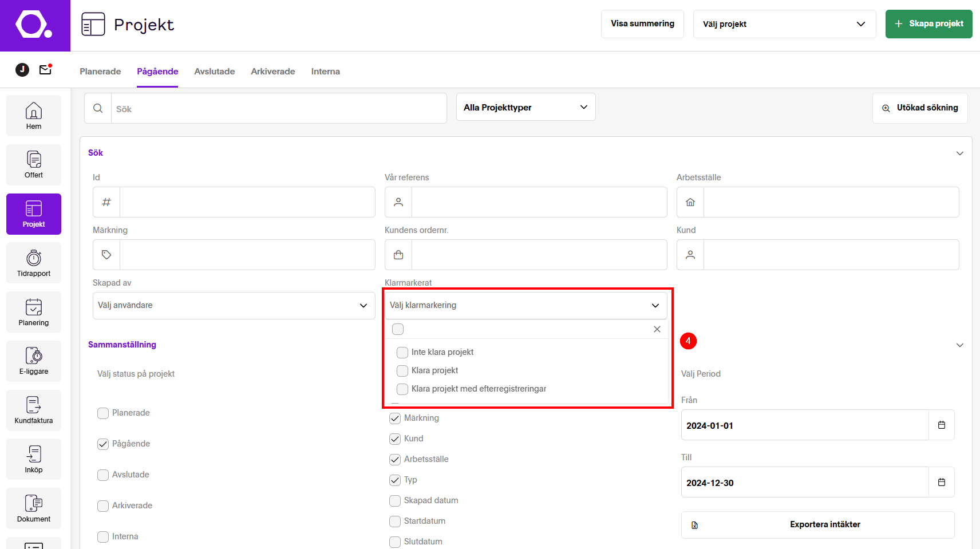Check Inte klara projekt
The image size is (980, 549).
pyautogui.click(x=402, y=353)
